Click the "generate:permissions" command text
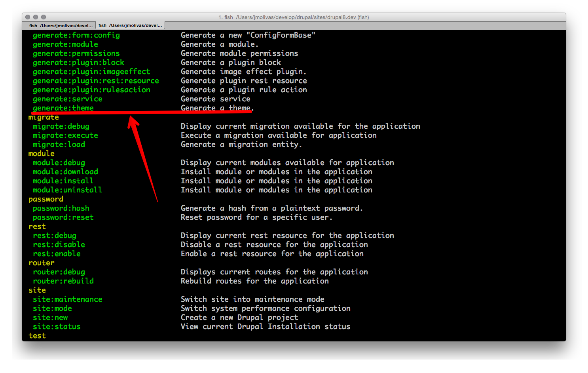This screenshot has height=373, width=588. click(x=76, y=53)
